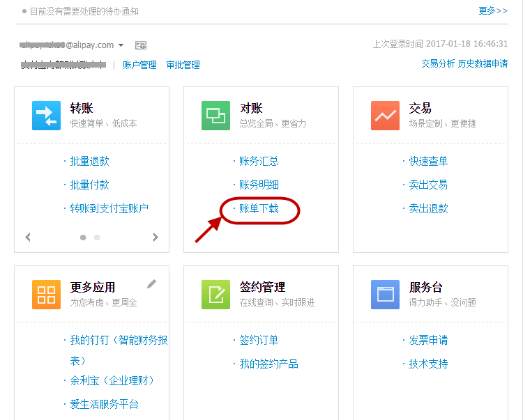Open 卖出退款 sold refunds
The height and width of the screenshot is (420, 523).
(428, 208)
